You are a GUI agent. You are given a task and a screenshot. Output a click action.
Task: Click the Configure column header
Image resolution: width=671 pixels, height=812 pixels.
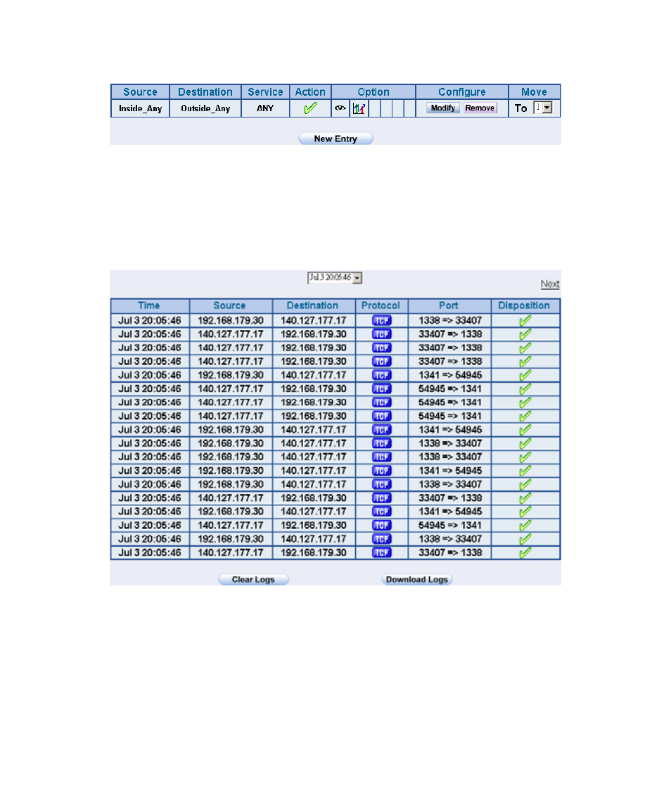pyautogui.click(x=462, y=92)
